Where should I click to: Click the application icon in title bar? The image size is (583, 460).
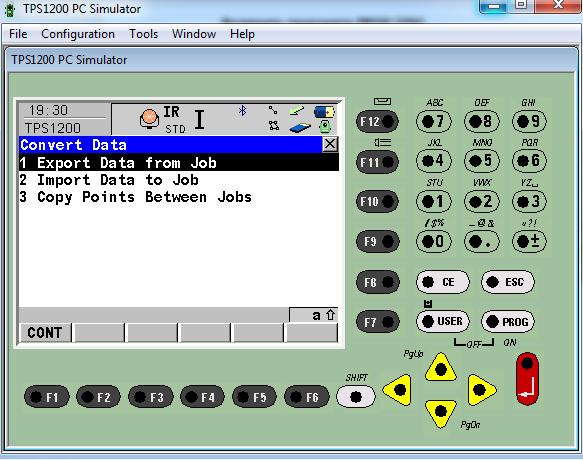pyautogui.click(x=10, y=9)
